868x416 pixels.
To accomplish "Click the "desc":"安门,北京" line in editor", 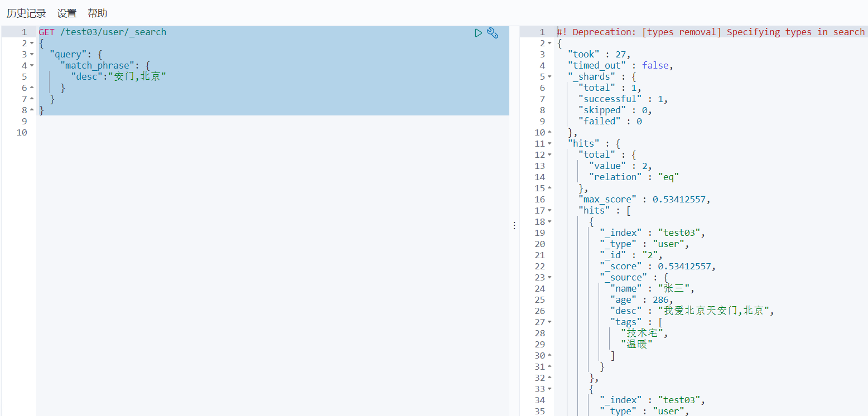I will (119, 77).
